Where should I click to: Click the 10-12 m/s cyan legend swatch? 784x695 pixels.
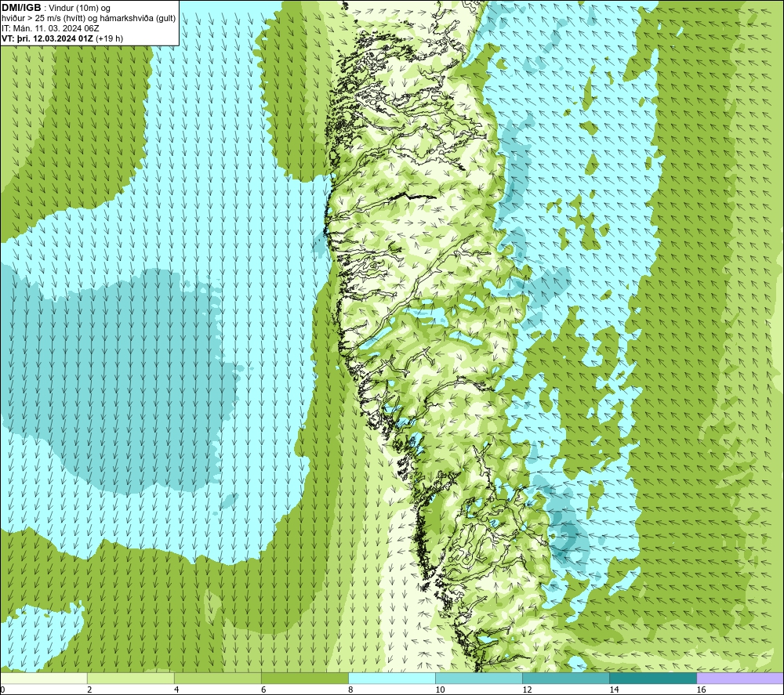pos(479,678)
